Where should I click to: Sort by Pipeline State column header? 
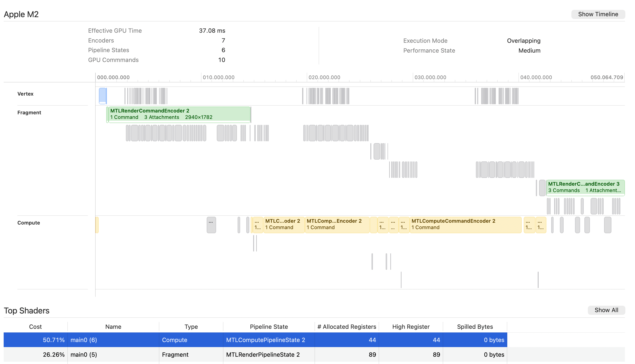point(269,327)
